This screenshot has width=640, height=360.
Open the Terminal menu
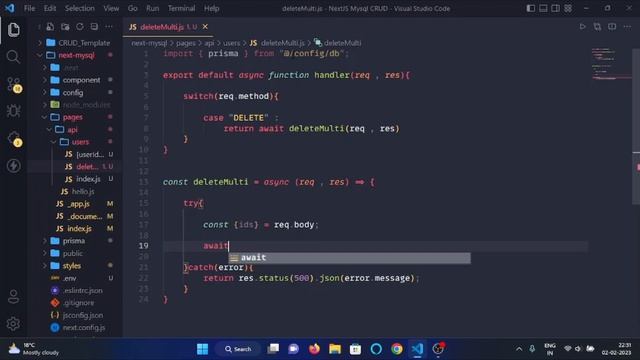pos(182,8)
